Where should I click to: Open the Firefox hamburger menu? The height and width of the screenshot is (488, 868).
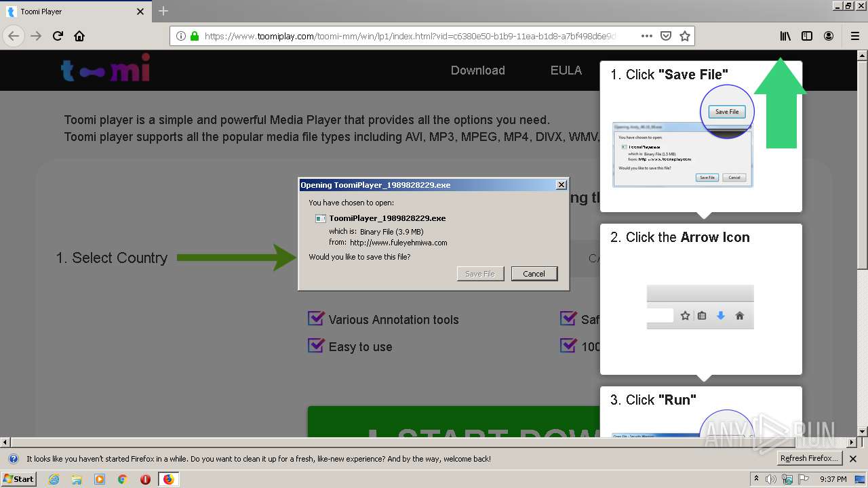click(x=854, y=36)
